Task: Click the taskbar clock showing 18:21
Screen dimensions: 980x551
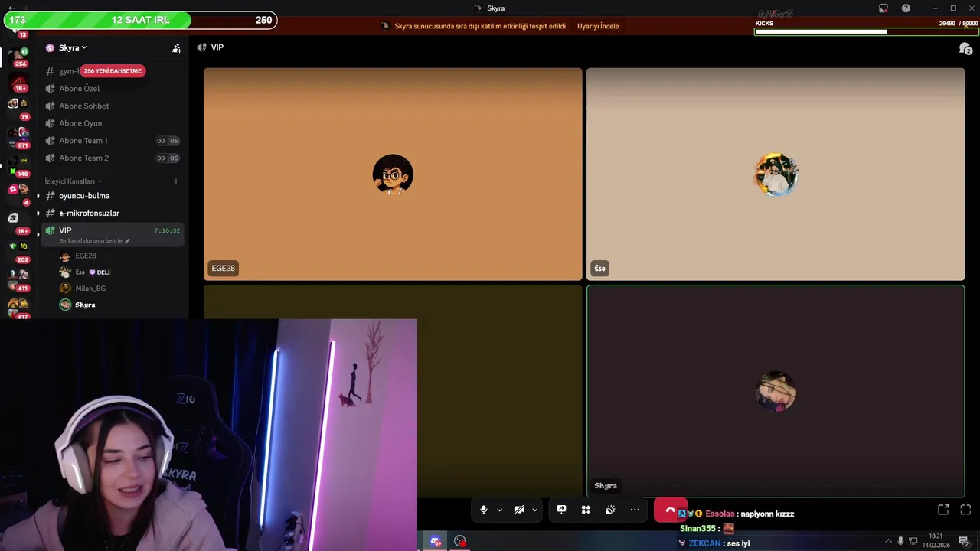Action: [x=936, y=541]
